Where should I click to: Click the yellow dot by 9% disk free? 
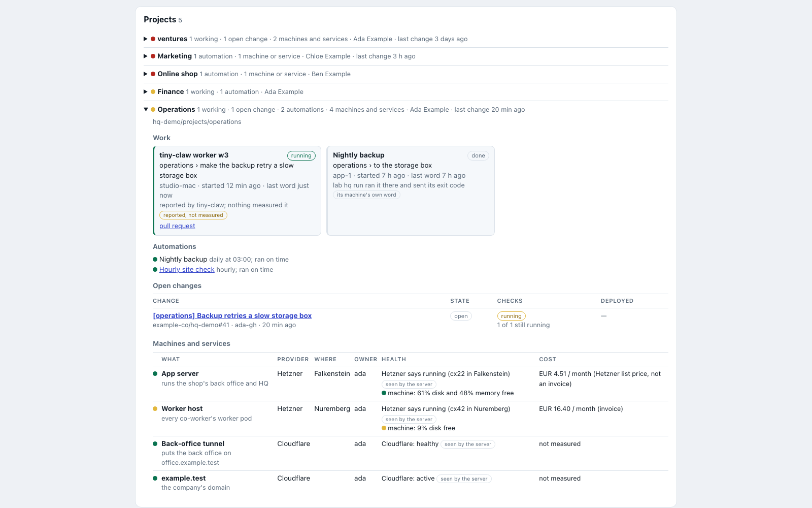click(384, 428)
